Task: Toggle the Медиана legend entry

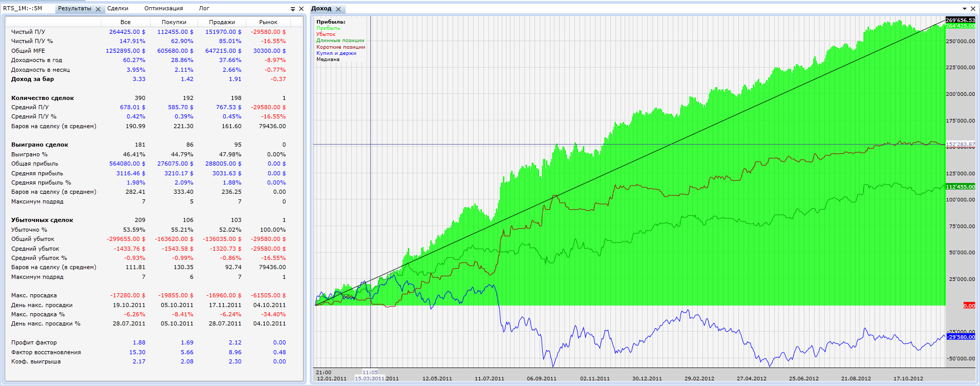Action: (328, 59)
